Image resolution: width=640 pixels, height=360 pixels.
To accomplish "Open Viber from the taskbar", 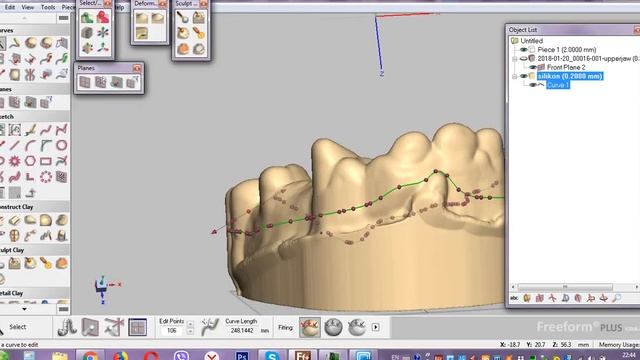I will pyautogui.click(x=181, y=356).
